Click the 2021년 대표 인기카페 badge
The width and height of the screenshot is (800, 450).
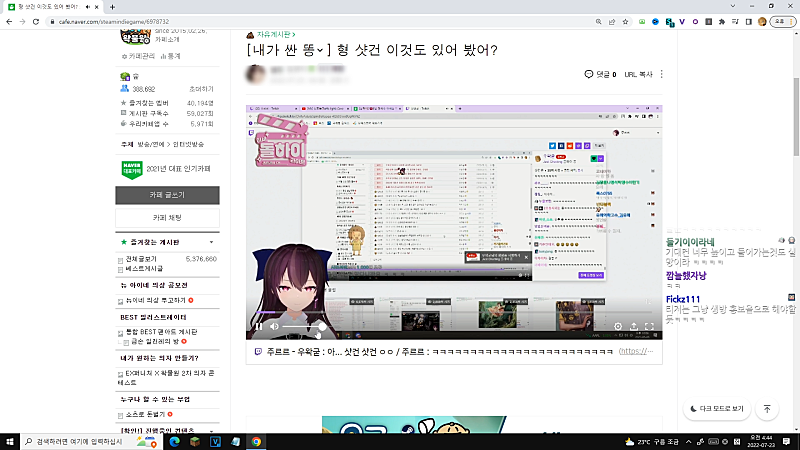[166, 169]
